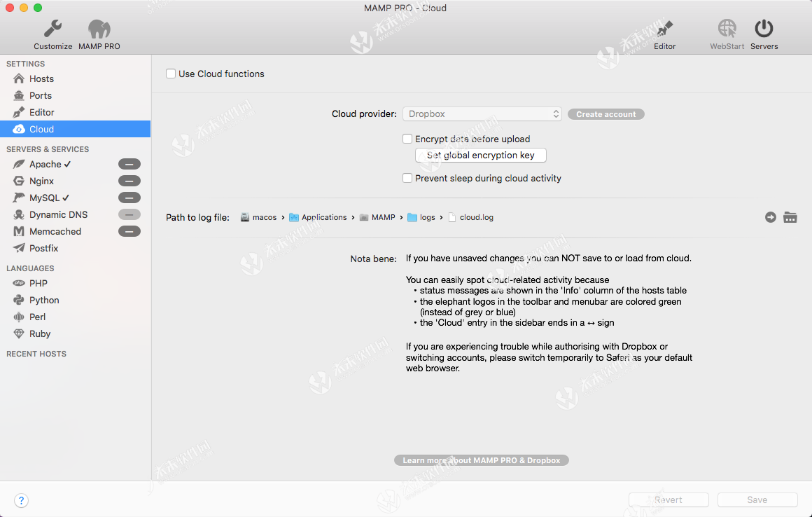The image size is (812, 517).
Task: Click the Ruby gem icon
Action: tap(19, 333)
